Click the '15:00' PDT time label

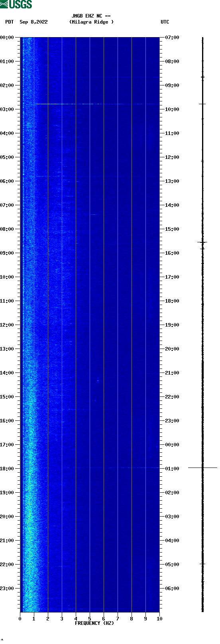(7, 397)
